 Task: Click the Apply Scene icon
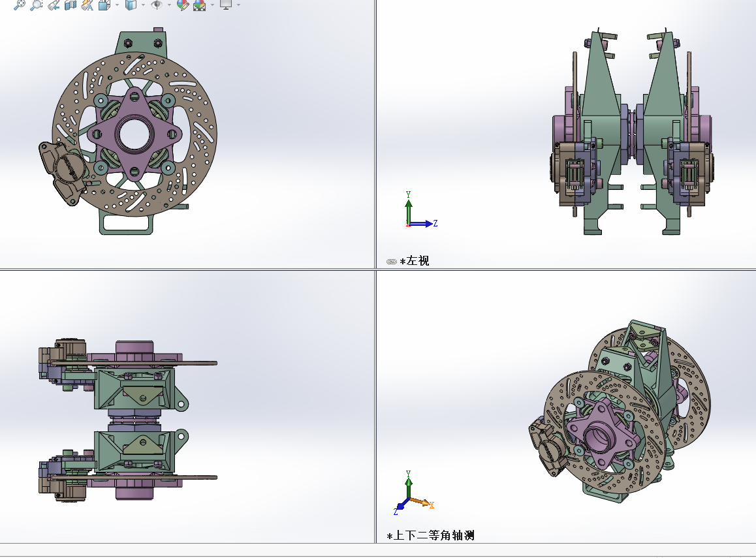(x=200, y=5)
